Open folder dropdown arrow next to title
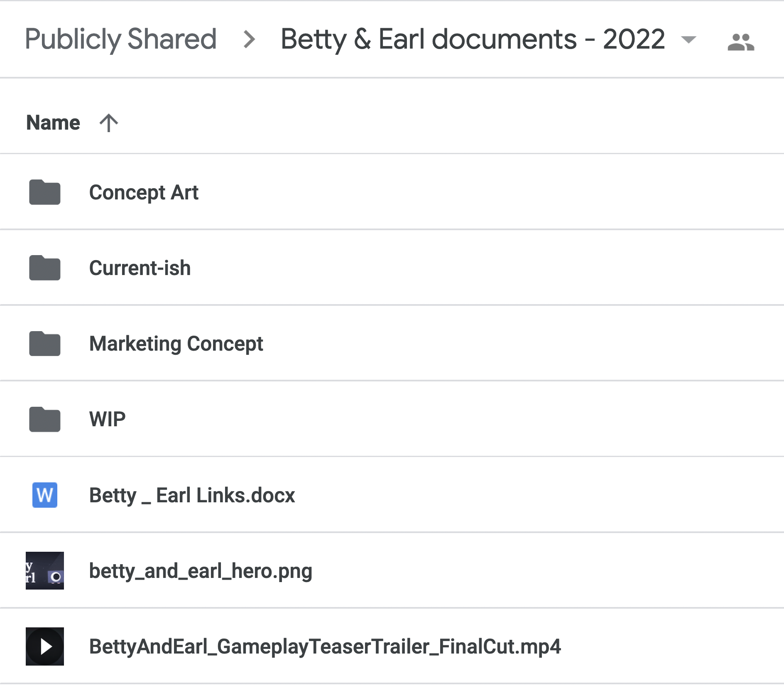Viewport: 784px width, 698px height. tap(688, 39)
